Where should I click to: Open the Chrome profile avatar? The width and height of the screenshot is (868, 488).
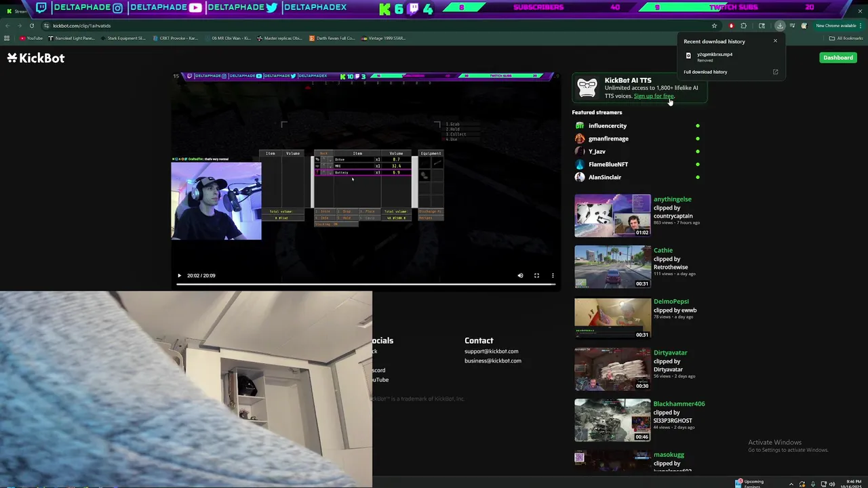(x=804, y=26)
